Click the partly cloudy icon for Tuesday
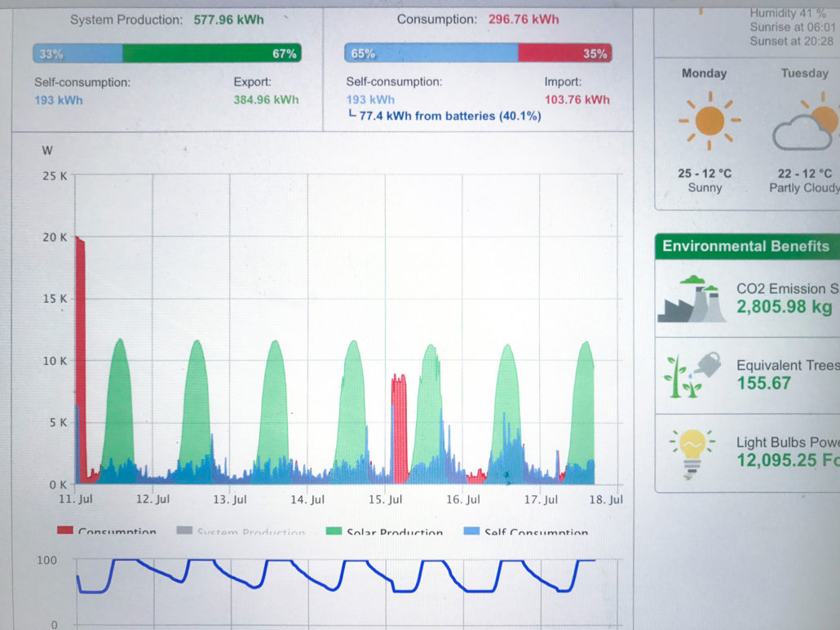Viewport: 840px width, 630px height. 804,126
